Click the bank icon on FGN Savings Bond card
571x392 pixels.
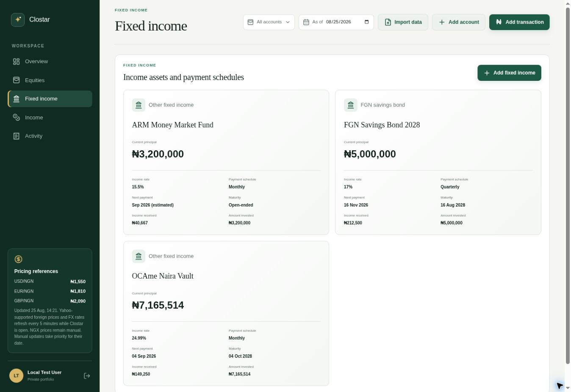[350, 105]
